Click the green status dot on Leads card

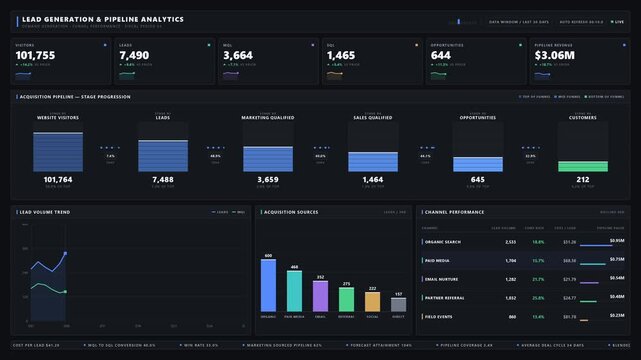209,45
